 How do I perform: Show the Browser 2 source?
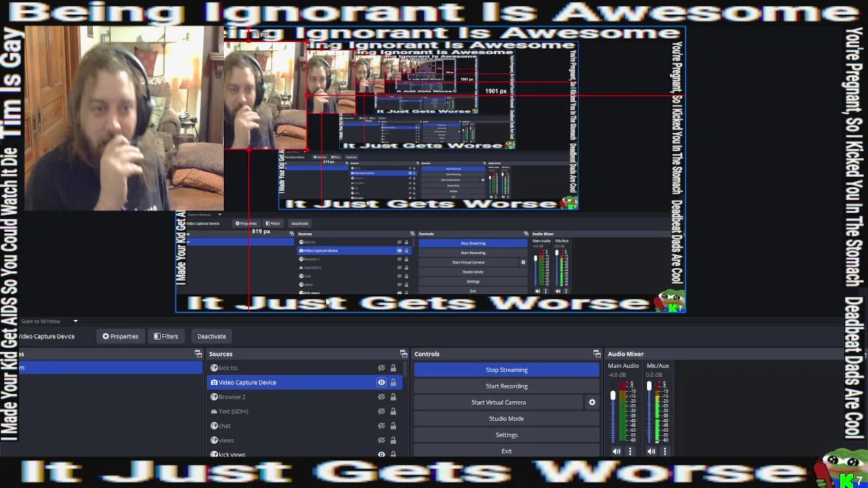[x=381, y=397]
